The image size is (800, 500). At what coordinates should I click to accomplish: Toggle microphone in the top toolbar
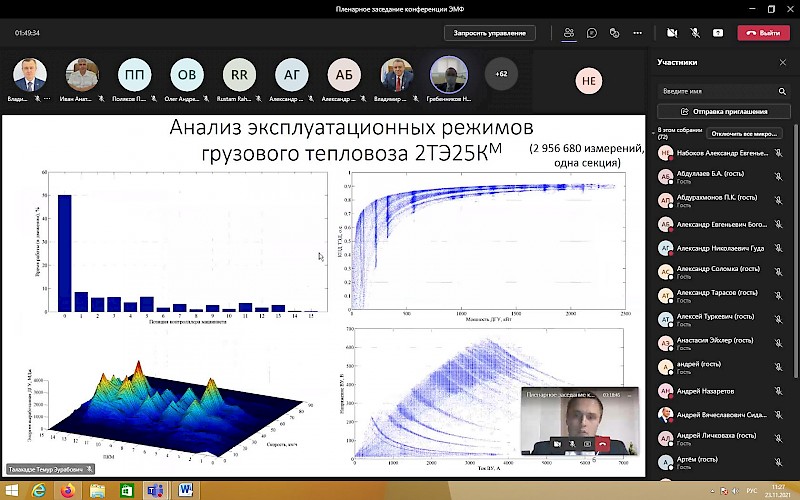695,33
